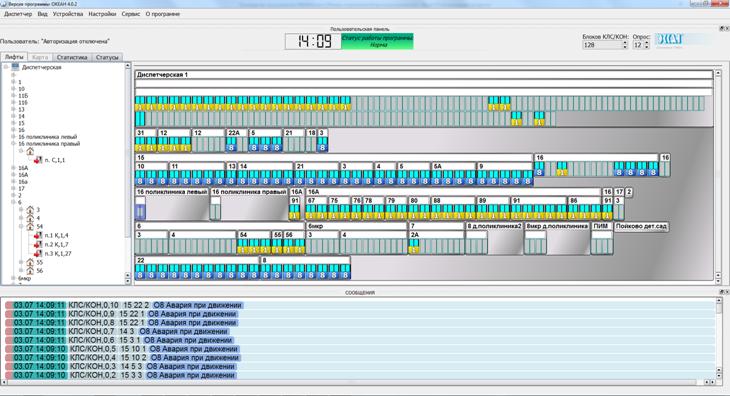Click the lift icon beside п.2 K,L,7
The image size is (730, 396).
pos(38,244)
